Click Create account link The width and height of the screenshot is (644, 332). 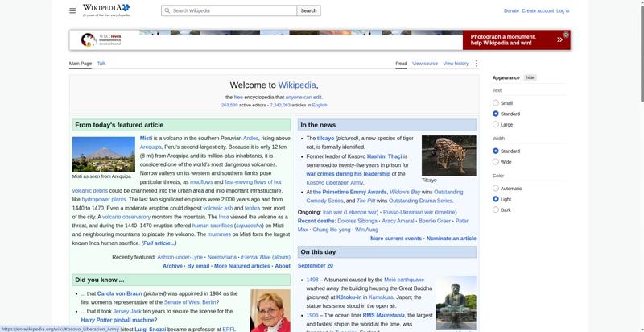pos(538,10)
